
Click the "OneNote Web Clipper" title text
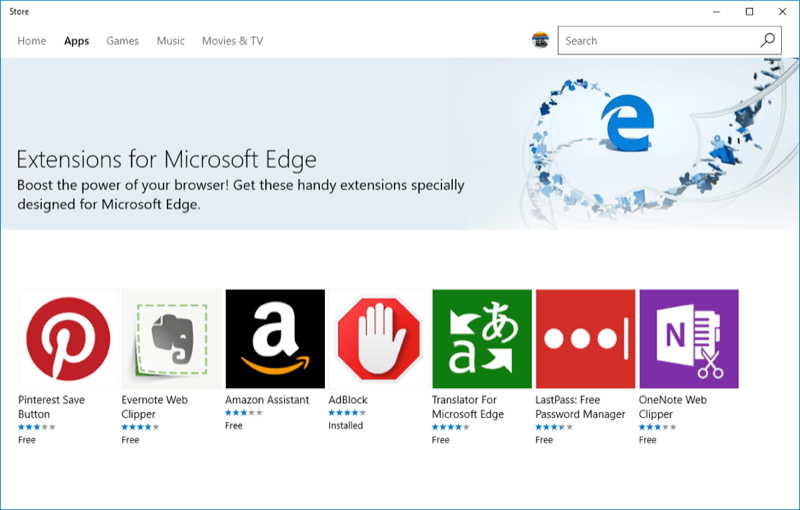(672, 407)
